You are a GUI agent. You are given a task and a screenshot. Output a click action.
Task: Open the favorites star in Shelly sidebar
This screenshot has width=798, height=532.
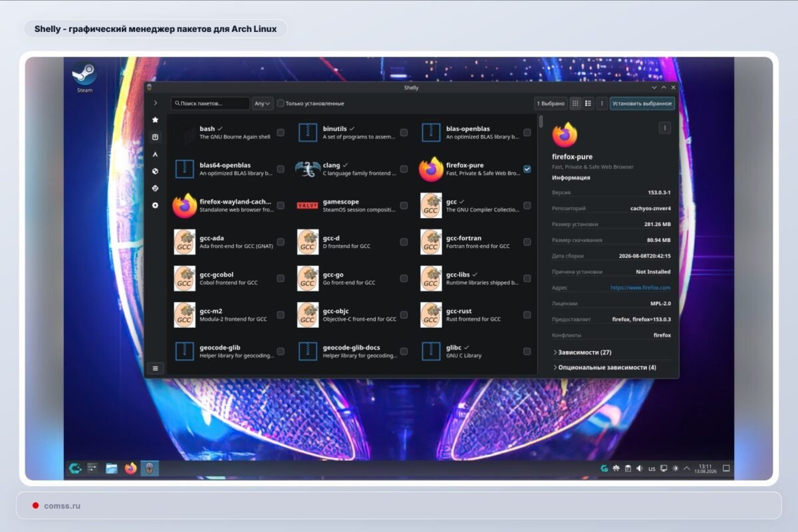pyautogui.click(x=155, y=120)
